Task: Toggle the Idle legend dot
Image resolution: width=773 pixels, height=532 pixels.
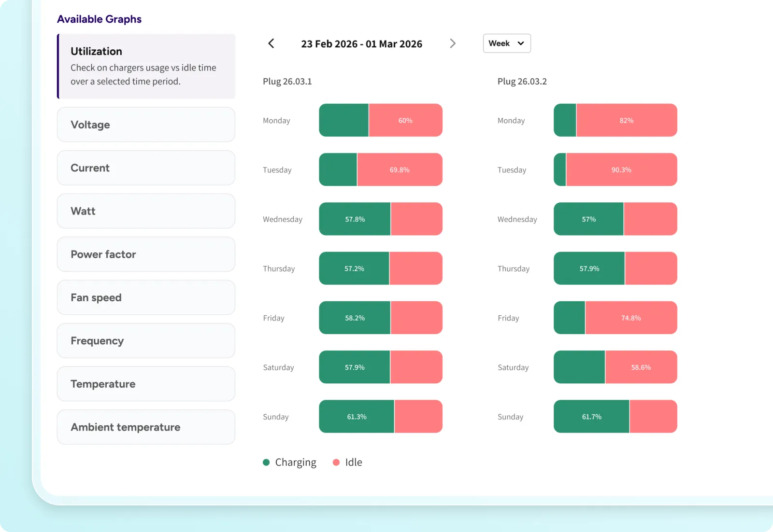Action: pos(336,462)
